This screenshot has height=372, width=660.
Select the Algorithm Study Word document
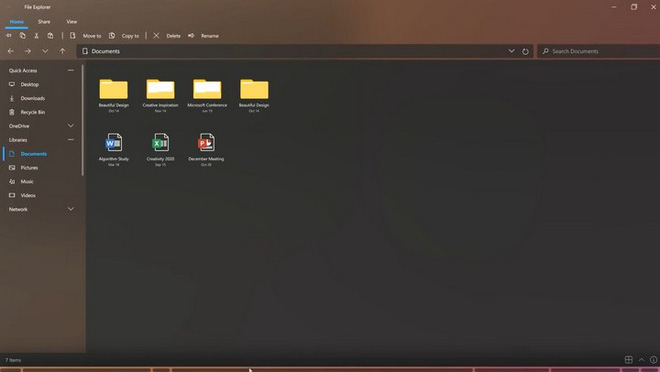pos(114,149)
